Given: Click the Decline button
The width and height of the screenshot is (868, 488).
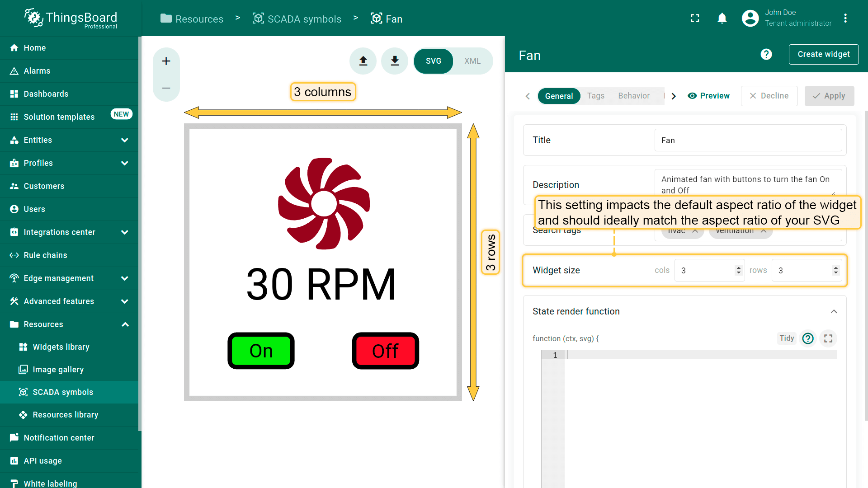Looking at the screenshot, I should click(x=769, y=96).
